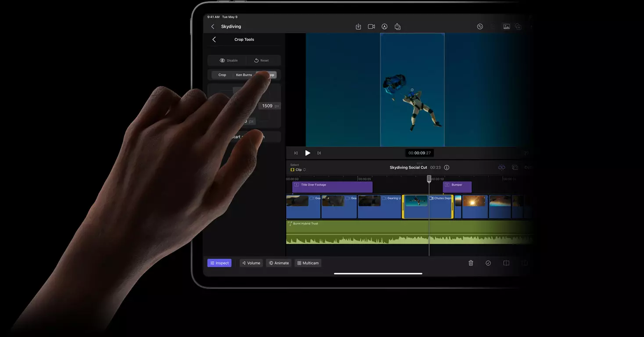This screenshot has width=644, height=337.
Task: Tap the back chevron beside Crop Tools
Action: tap(214, 39)
